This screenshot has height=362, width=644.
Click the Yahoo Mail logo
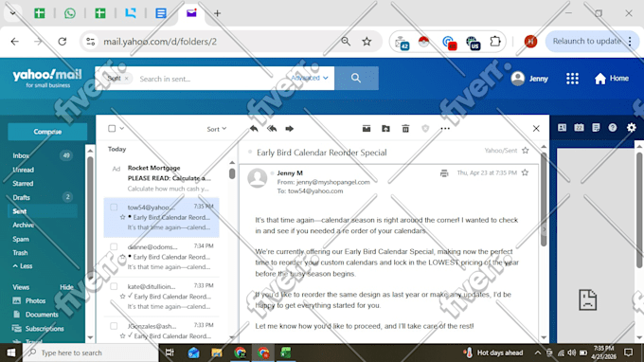pyautogui.click(x=47, y=78)
